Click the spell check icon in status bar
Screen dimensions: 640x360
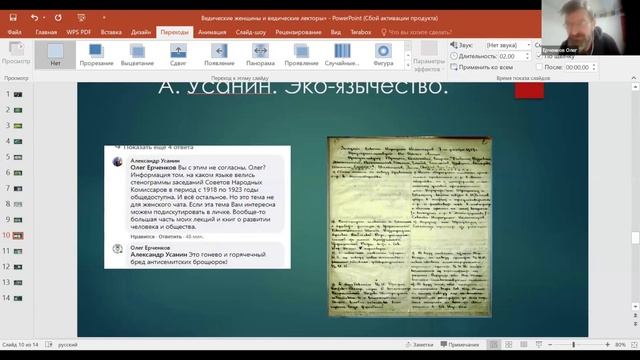[49, 344]
